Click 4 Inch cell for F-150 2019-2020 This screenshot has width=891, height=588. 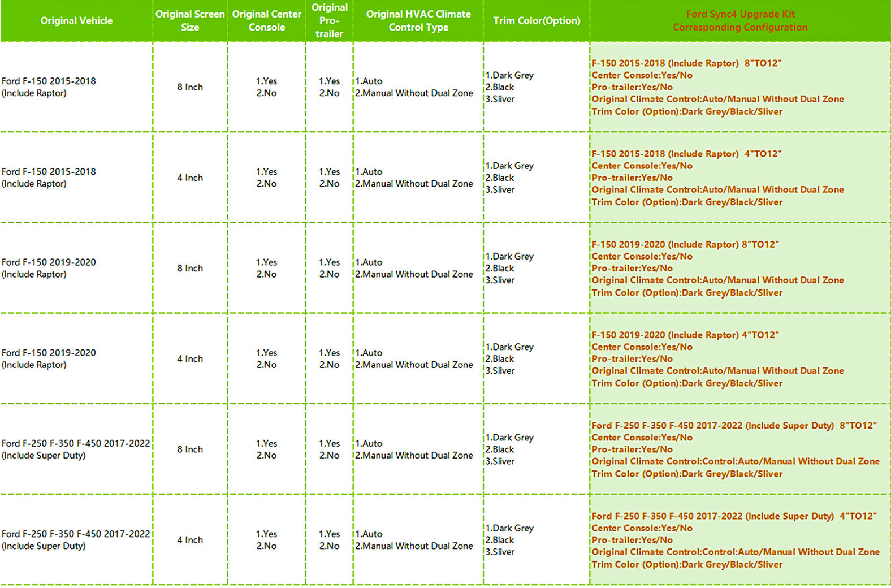pyautogui.click(x=190, y=358)
